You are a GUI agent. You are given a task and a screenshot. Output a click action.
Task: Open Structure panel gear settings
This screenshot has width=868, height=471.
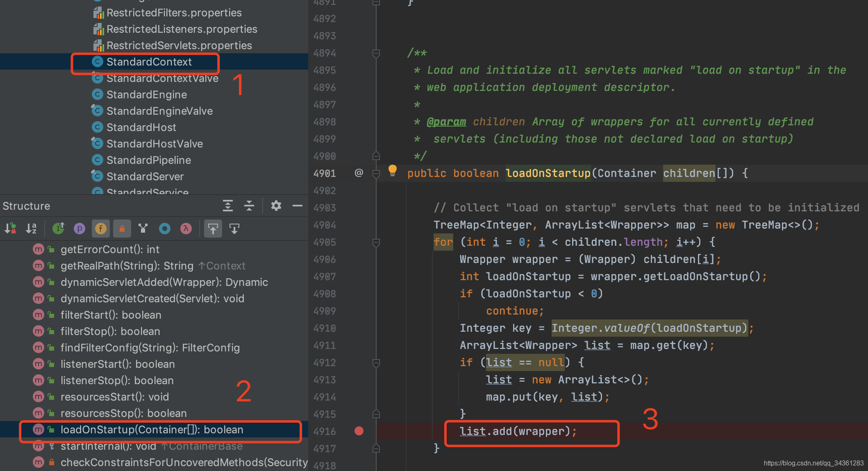pyautogui.click(x=276, y=206)
